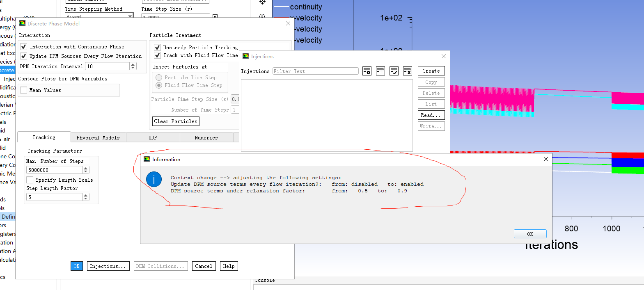Uncheck Unsteady Particle Tracking

157,47
